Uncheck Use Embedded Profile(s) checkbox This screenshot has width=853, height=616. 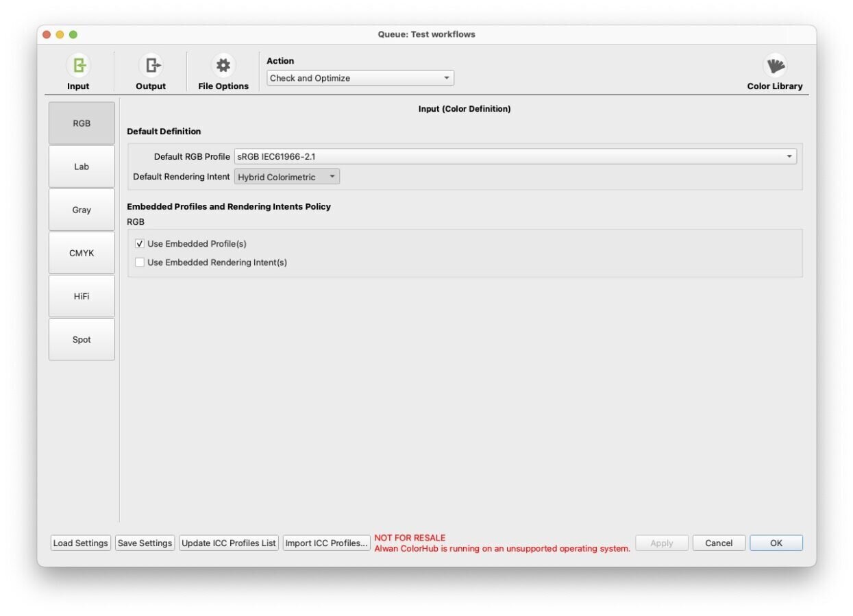tap(140, 244)
